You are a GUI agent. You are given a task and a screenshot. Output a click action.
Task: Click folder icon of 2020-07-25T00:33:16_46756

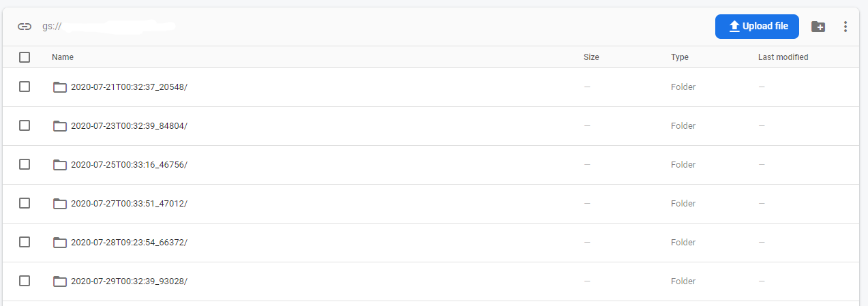click(60, 165)
